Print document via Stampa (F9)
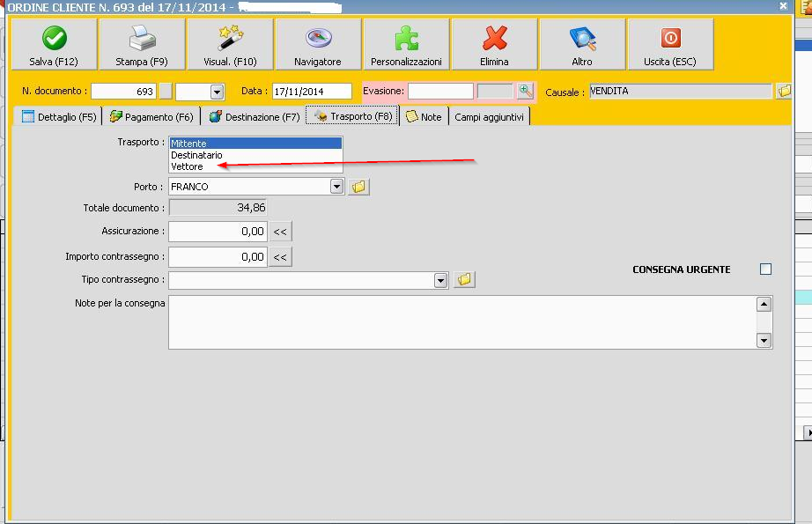The width and height of the screenshot is (812, 524). [142, 45]
